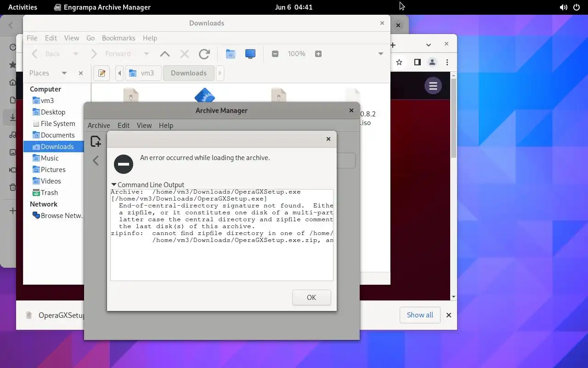Click Forward button in file manager toolbar
Viewport: 588px width, 368px height.
point(110,54)
